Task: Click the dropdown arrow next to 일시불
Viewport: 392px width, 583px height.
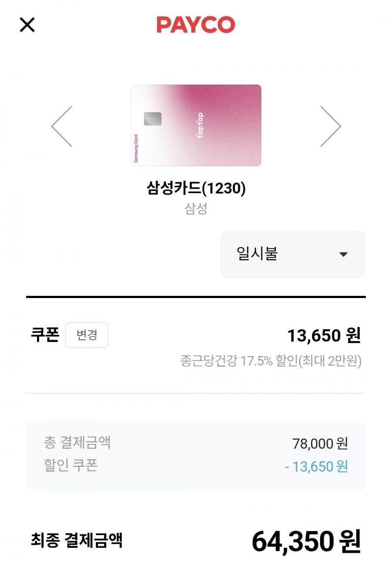Action: pos(343,254)
